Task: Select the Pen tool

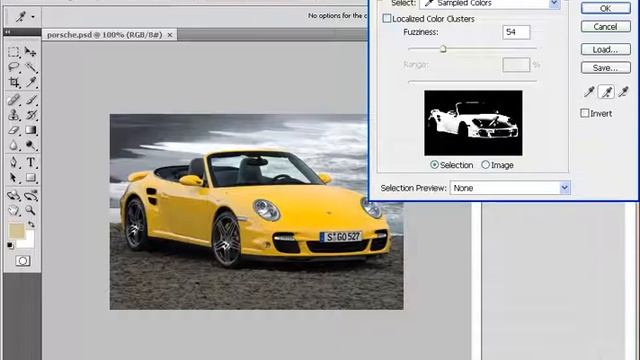Action: pyautogui.click(x=13, y=162)
